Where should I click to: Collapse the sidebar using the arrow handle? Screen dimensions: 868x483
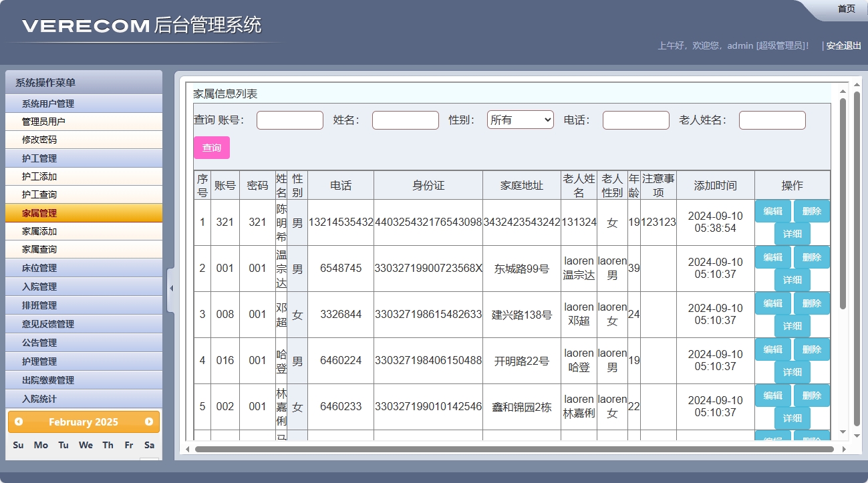point(170,289)
